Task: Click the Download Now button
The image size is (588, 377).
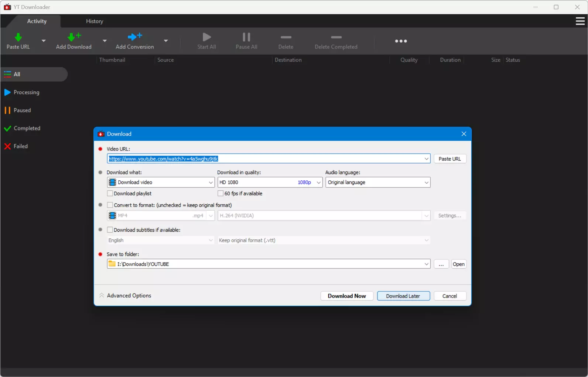Action: (x=347, y=296)
